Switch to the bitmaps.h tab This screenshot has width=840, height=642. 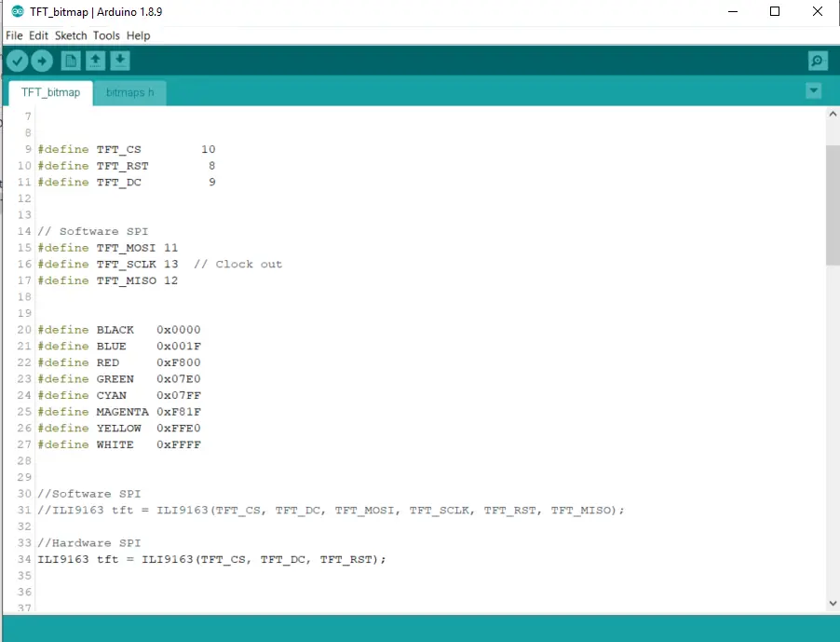tap(129, 92)
